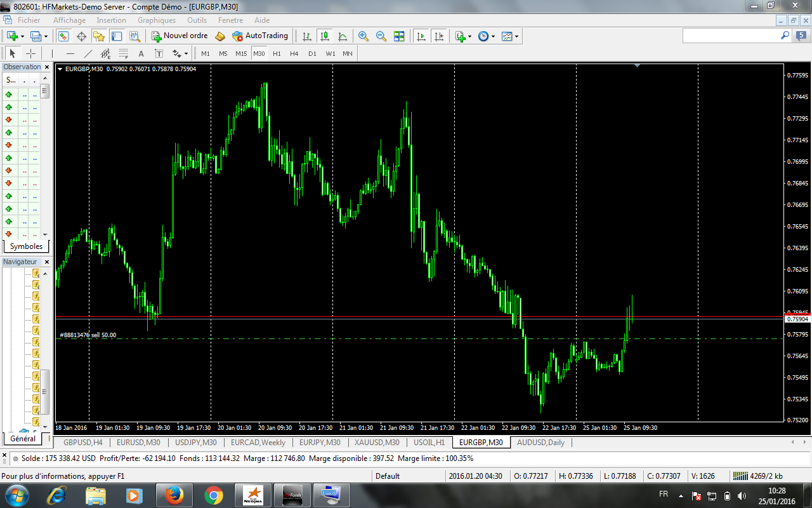Switch to the XAUUSD,M30 chart tab
Screen dimensions: 812x508
(377, 443)
